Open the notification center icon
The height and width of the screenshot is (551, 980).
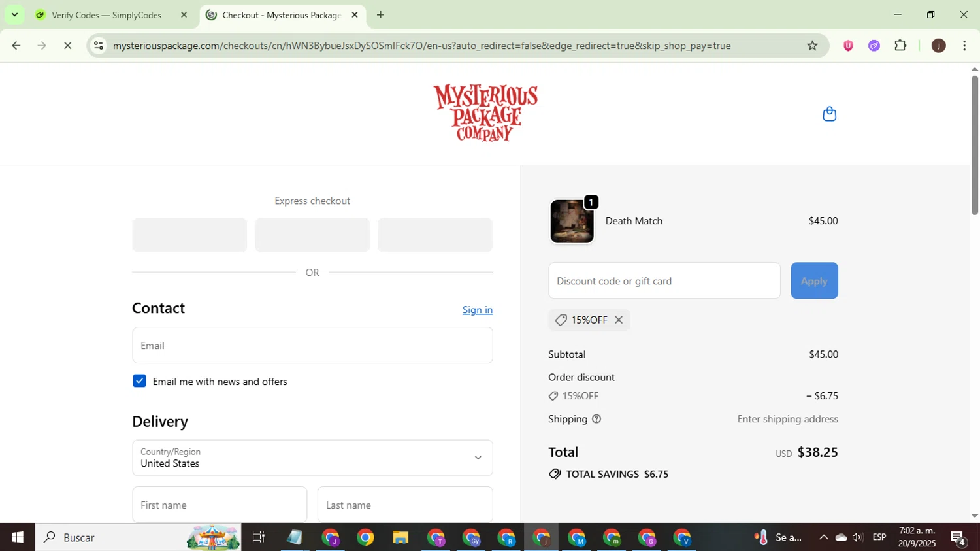coord(958,538)
